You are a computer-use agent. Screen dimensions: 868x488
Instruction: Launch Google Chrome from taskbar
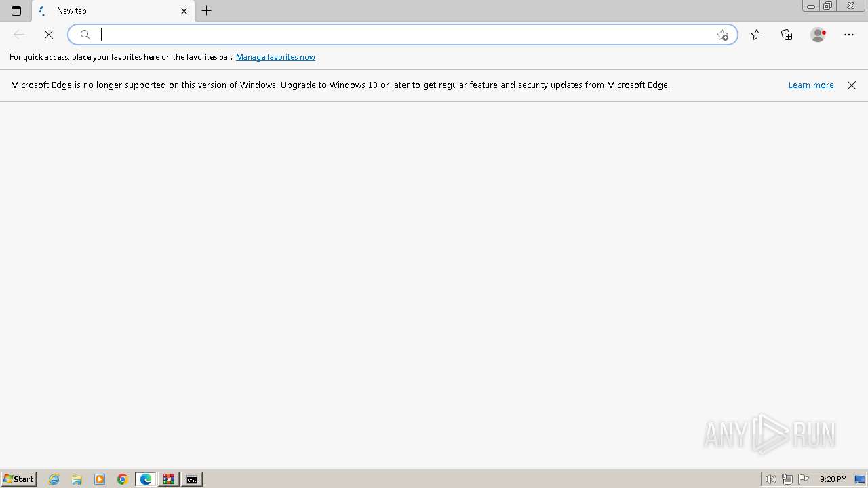click(123, 479)
